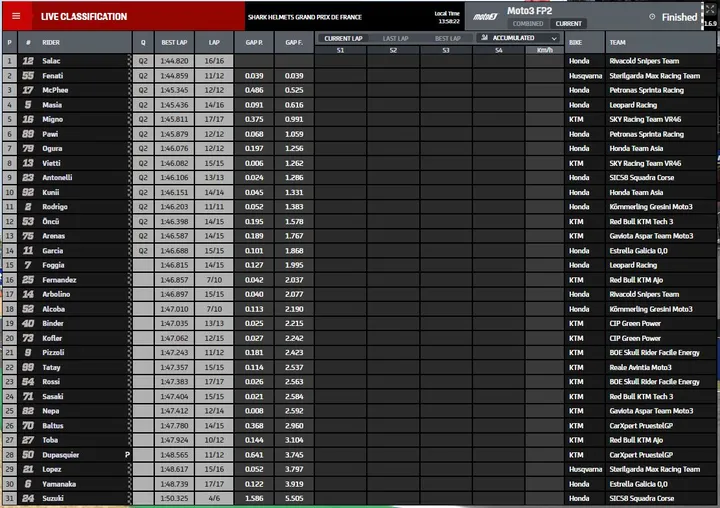Open options dots for rider Vietti
720x508 pixels.
click(x=129, y=163)
